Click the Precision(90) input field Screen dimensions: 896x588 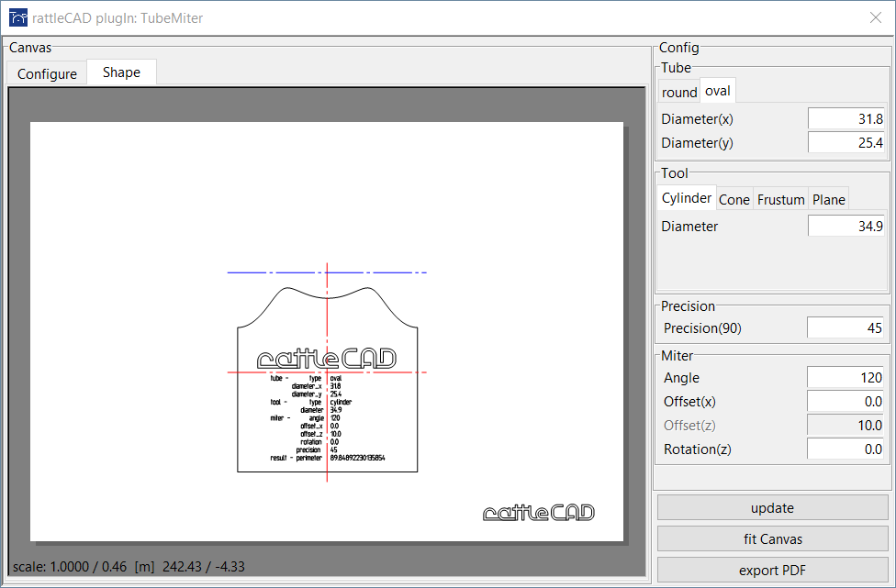pyautogui.click(x=846, y=328)
